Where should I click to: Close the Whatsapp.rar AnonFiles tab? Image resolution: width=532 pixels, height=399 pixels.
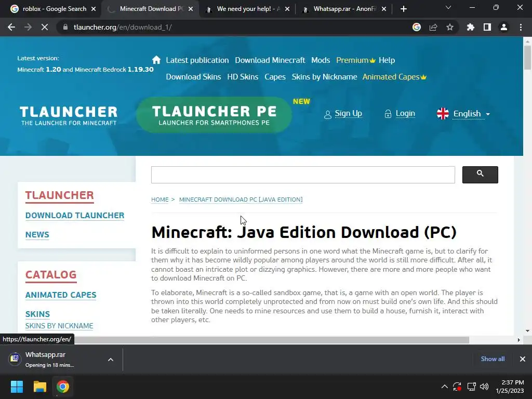(x=384, y=9)
